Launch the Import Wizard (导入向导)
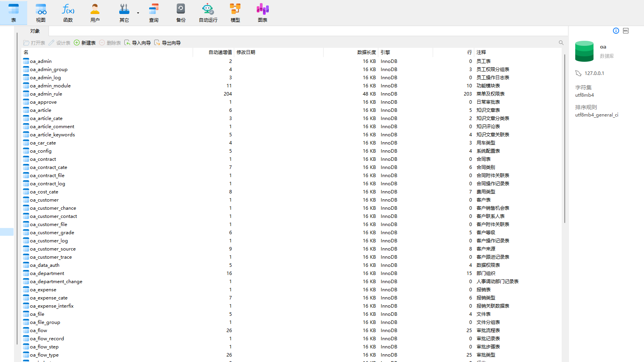The height and width of the screenshot is (362, 644). click(138, 43)
